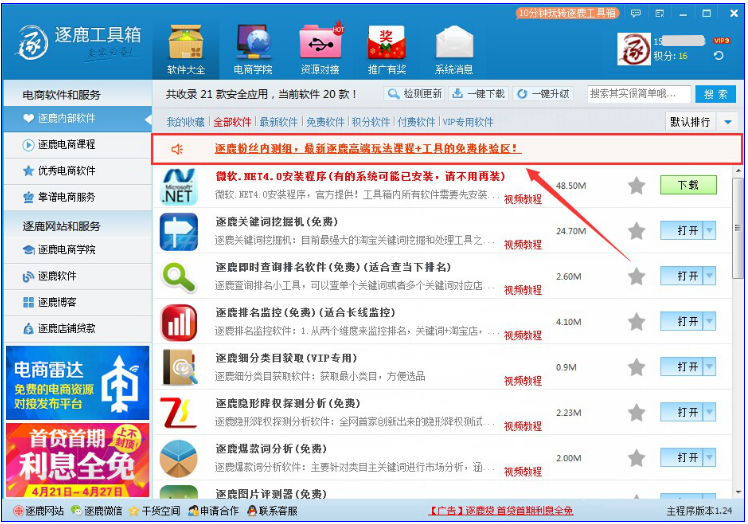Click the 检测更新 button
The width and height of the screenshot is (748, 524).
point(414,94)
